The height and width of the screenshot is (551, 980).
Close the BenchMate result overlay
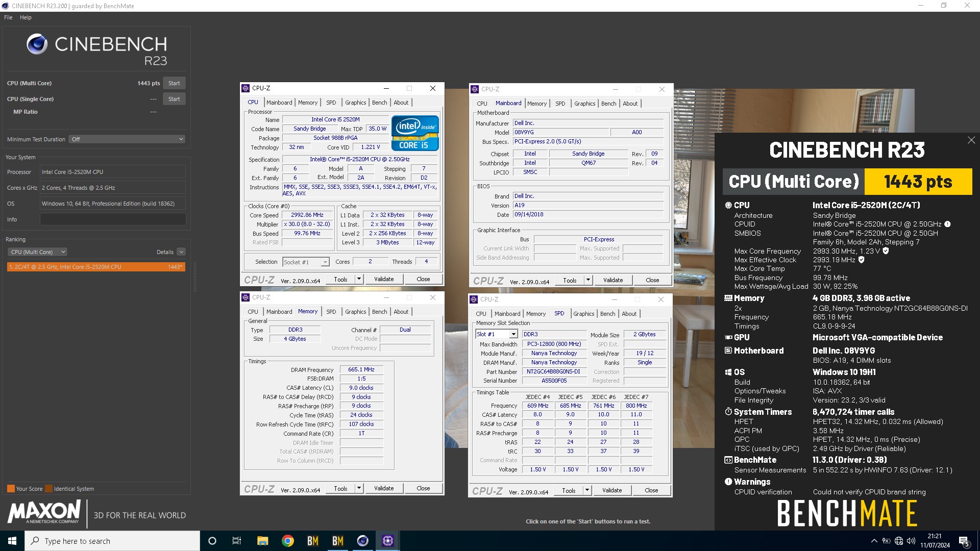point(971,140)
